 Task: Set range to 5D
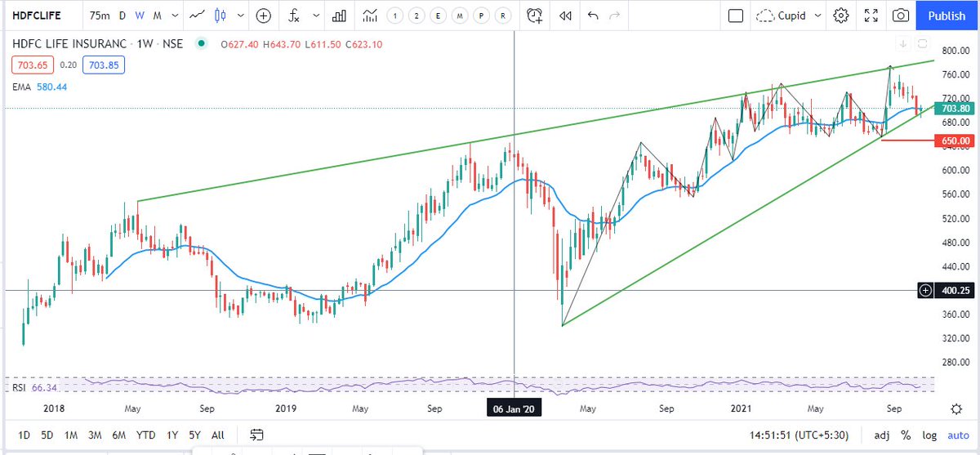[x=47, y=435]
